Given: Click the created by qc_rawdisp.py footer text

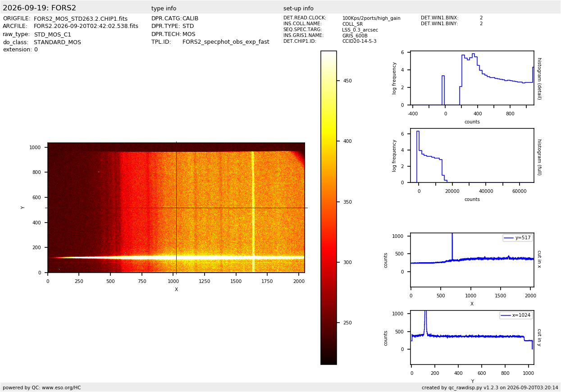Looking at the screenshot, I should pos(490,387).
